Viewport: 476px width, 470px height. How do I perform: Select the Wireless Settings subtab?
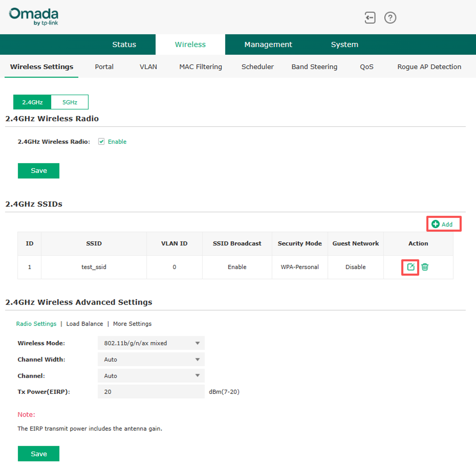[42, 67]
